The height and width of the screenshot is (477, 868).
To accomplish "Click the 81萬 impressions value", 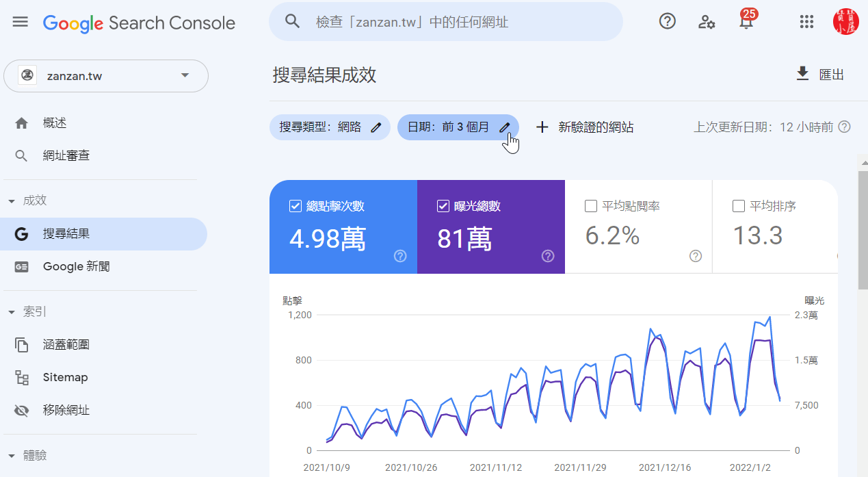I will tap(464, 239).
